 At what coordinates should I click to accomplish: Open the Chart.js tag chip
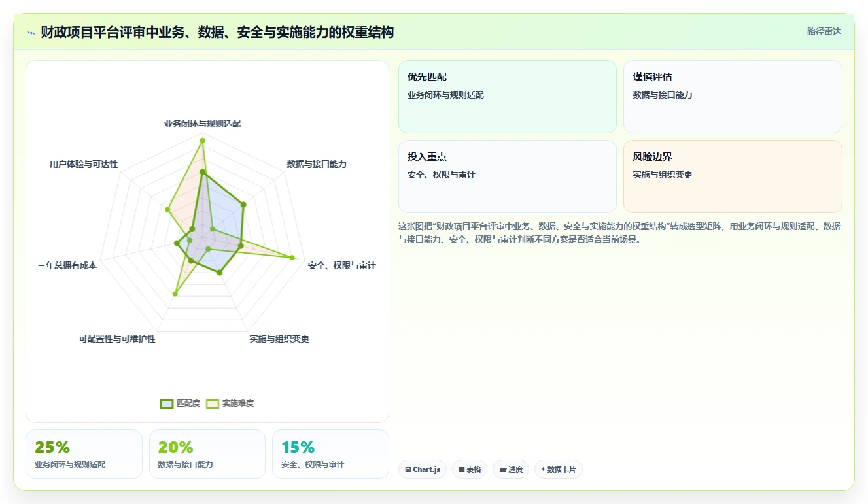click(x=423, y=469)
